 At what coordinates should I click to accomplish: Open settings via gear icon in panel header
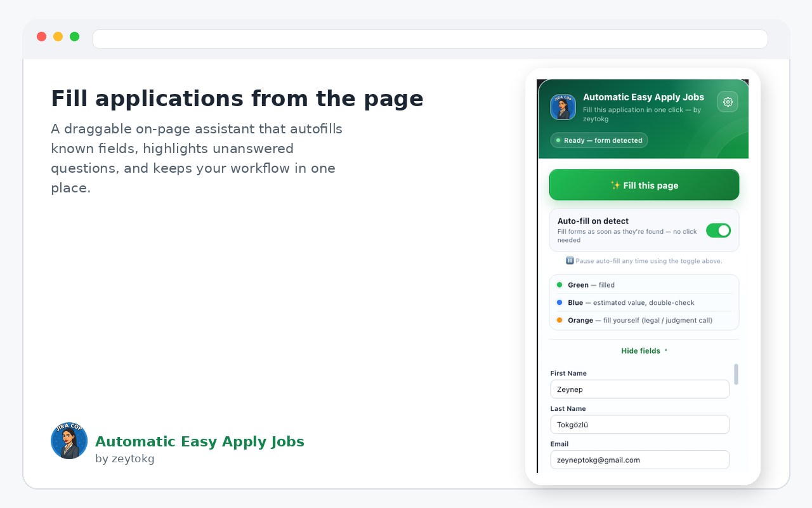728,102
